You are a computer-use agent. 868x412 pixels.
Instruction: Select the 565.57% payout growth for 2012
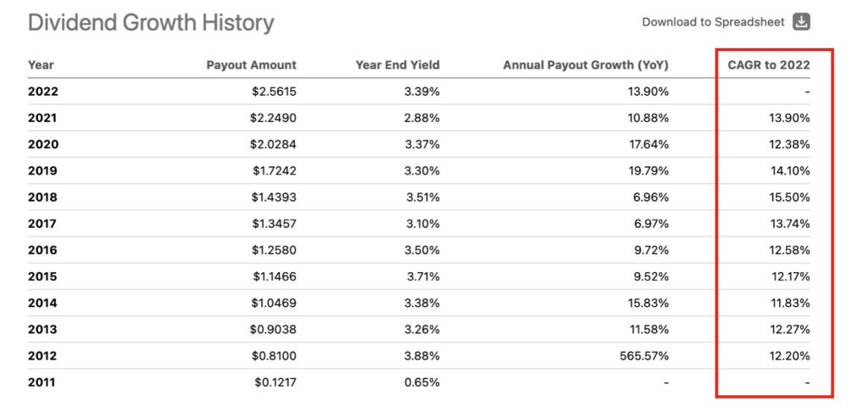tap(645, 356)
